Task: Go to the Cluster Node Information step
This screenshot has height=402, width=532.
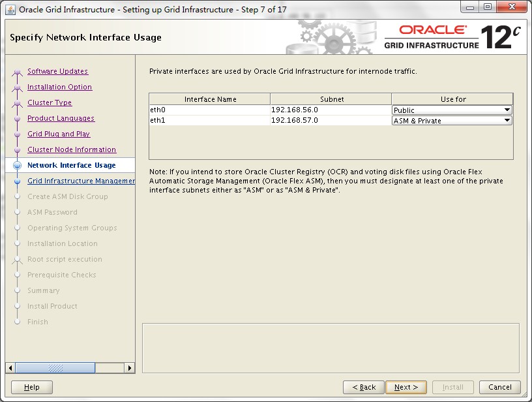Action: click(x=72, y=149)
